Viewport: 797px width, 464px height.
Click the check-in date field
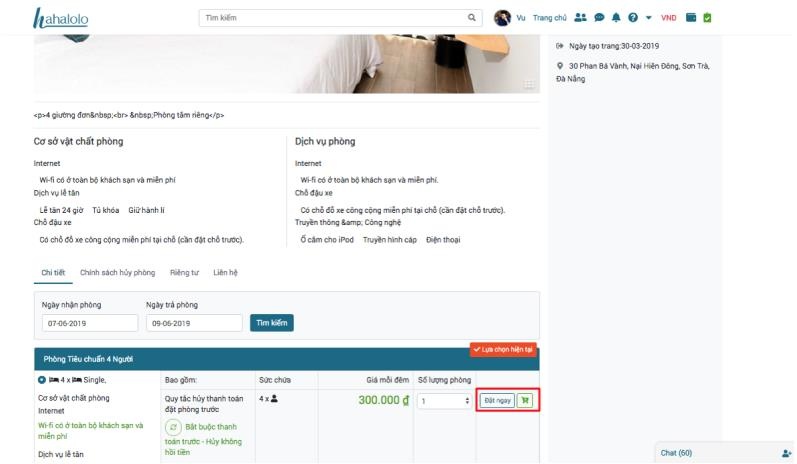click(x=89, y=323)
